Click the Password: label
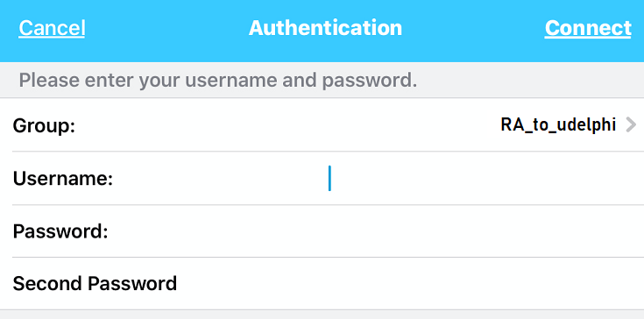This screenshot has width=644, height=319. point(60,231)
